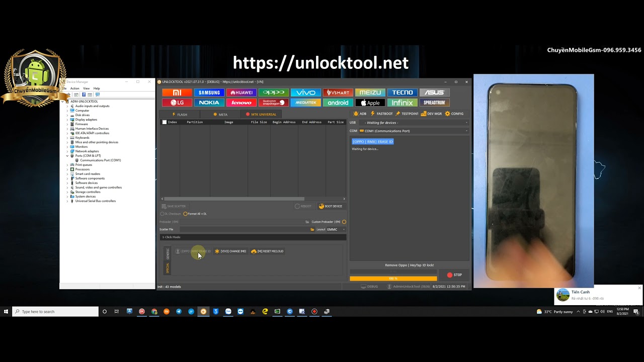Screen dimensions: 644x362
Task: Select the Xiaomi MI brand tile
Action: tap(177, 93)
